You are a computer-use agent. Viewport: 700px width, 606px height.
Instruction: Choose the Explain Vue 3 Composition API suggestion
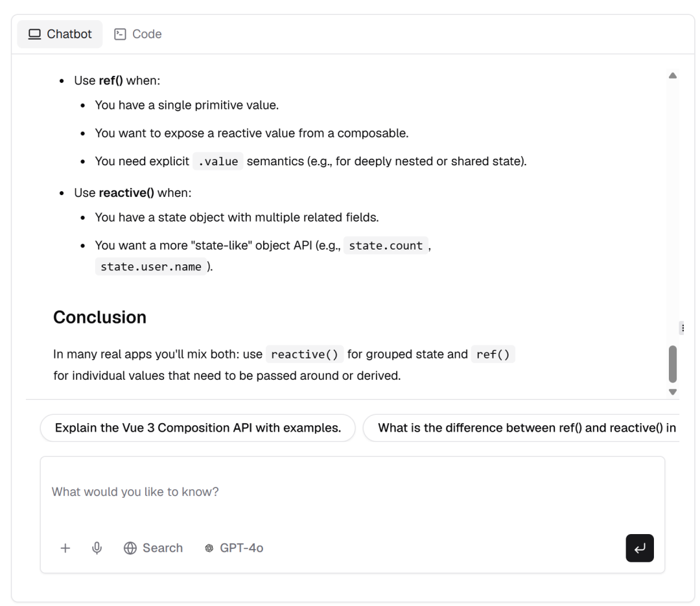click(x=198, y=428)
